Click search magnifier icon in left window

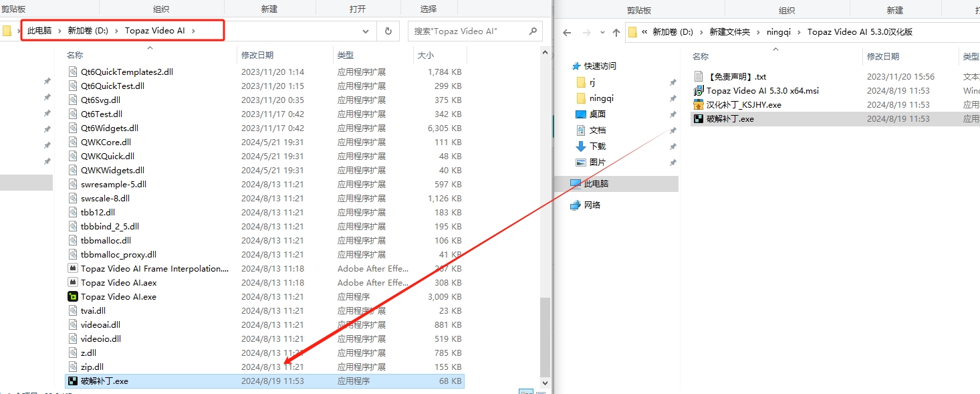[533, 31]
